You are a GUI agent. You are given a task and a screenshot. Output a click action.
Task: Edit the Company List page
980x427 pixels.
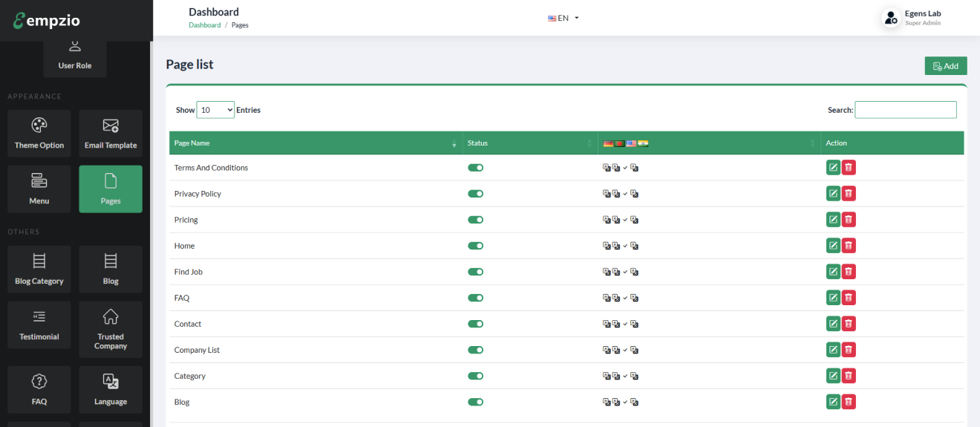[833, 350]
